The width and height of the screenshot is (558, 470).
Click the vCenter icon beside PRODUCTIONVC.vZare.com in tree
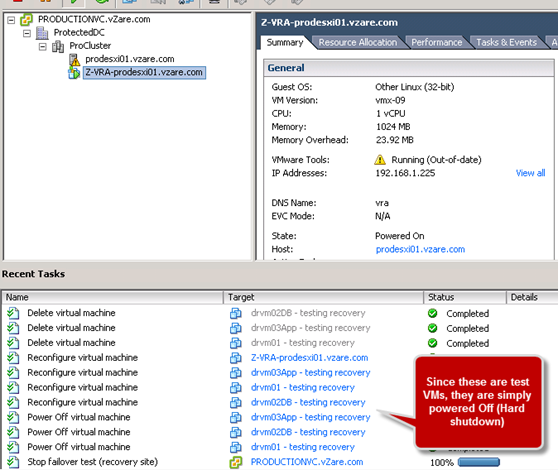click(x=26, y=20)
